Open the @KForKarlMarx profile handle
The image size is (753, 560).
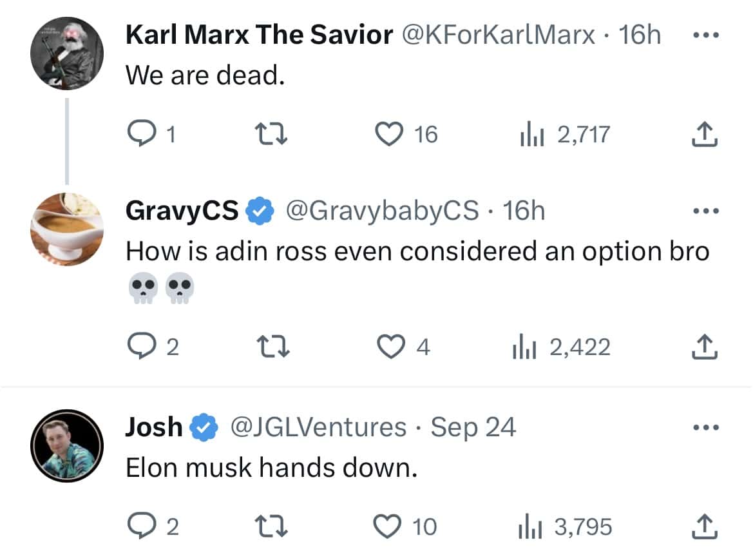[x=498, y=35]
